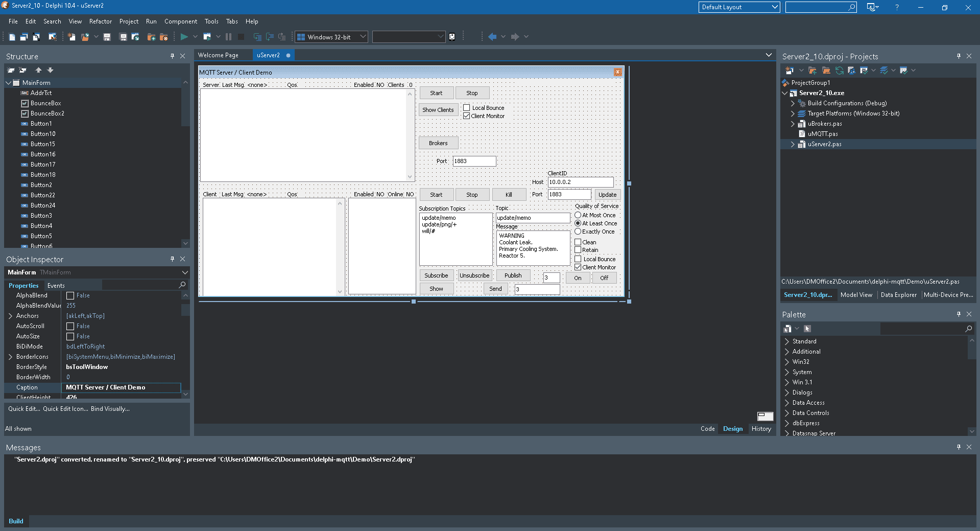Click the Palette search magnifier icon
Image resolution: width=980 pixels, height=531 pixels.
click(969, 329)
